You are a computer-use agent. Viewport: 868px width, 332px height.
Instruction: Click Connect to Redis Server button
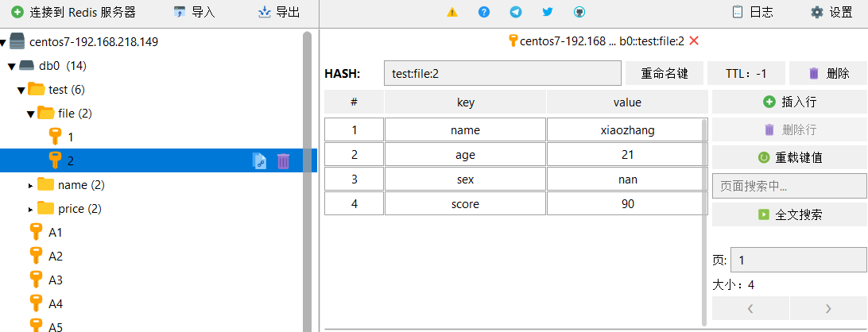(x=74, y=12)
